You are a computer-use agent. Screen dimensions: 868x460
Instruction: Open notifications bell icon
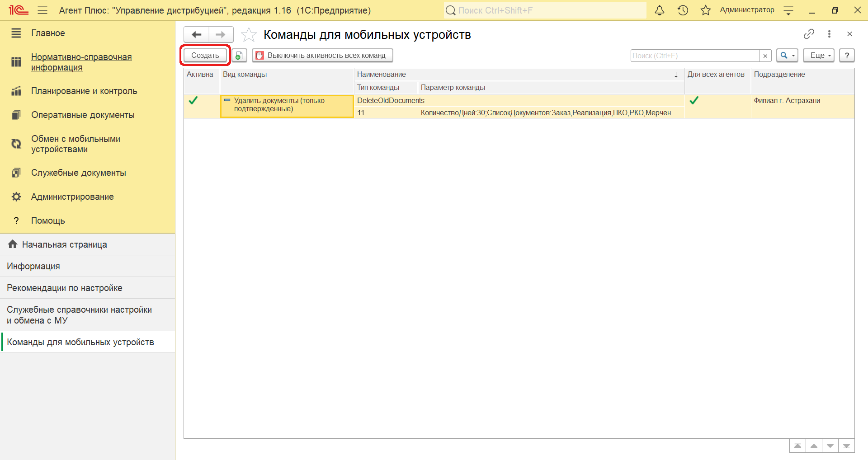660,10
